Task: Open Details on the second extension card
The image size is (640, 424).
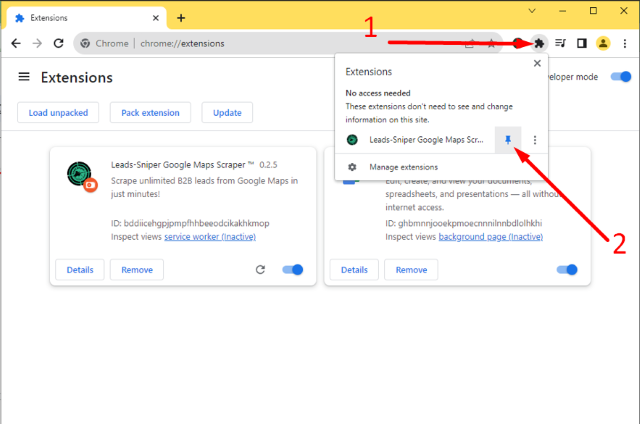Action: click(354, 270)
